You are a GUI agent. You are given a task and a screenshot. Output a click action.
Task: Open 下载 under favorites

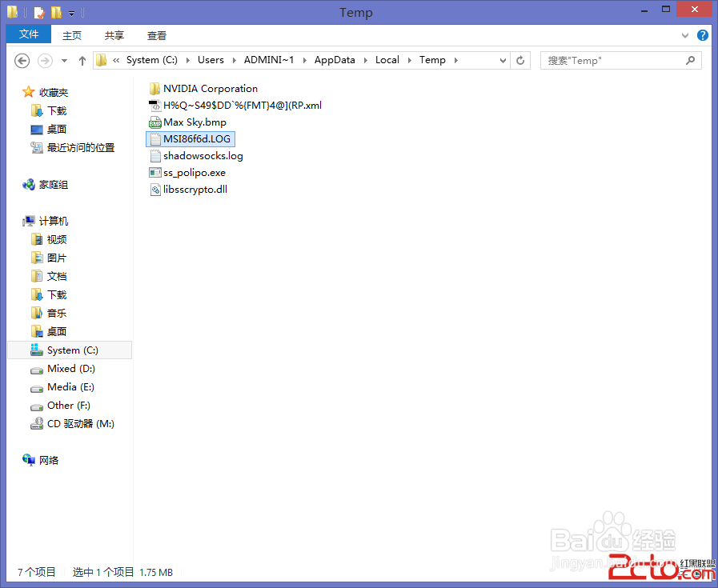[49, 110]
